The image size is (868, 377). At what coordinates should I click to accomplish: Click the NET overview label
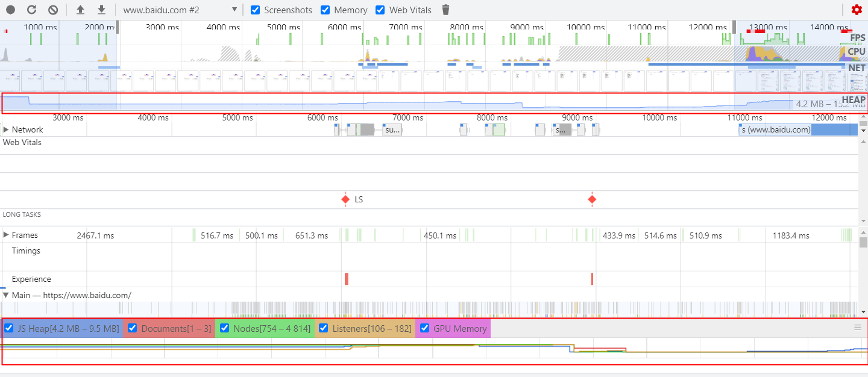[857, 68]
